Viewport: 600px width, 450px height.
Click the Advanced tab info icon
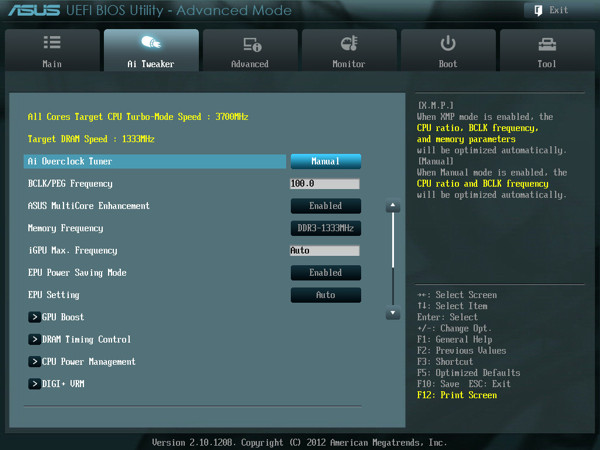[252, 44]
